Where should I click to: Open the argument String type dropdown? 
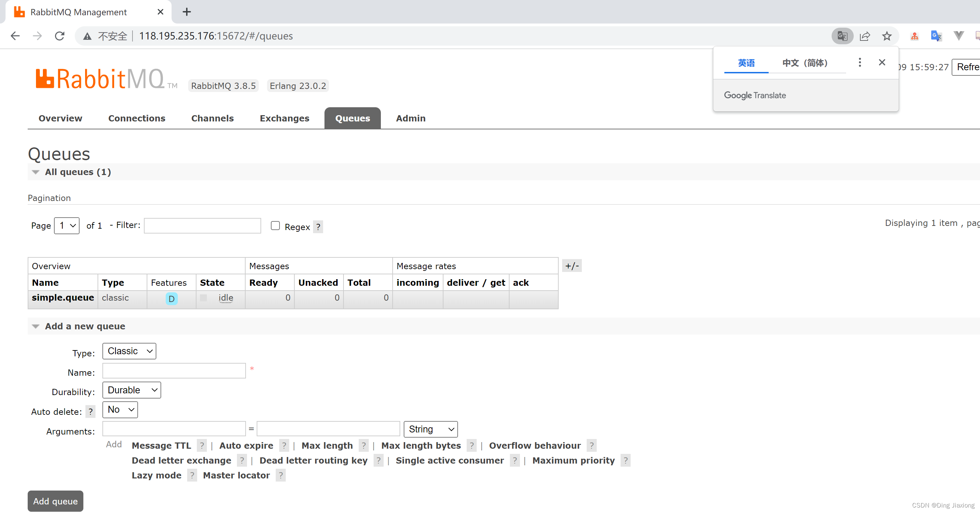coord(431,429)
